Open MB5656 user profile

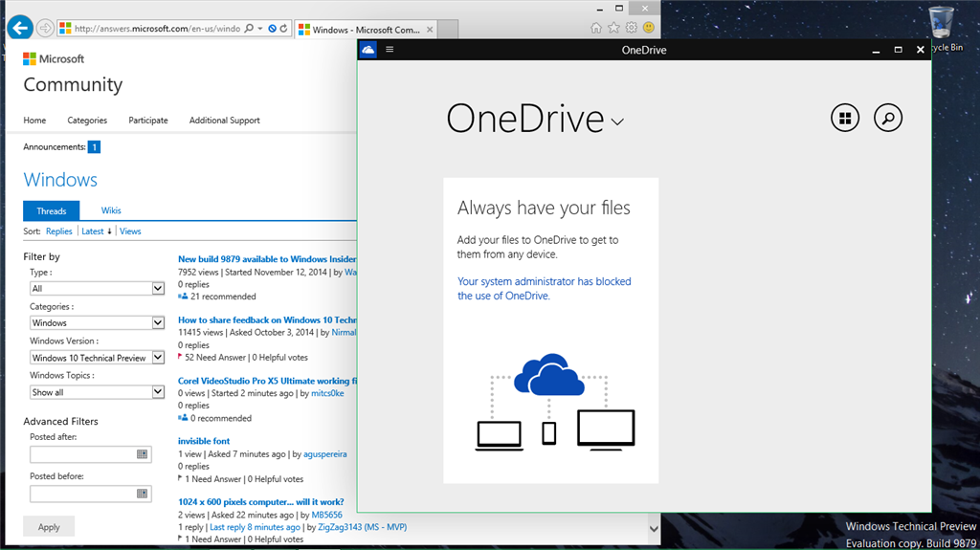[327, 515]
